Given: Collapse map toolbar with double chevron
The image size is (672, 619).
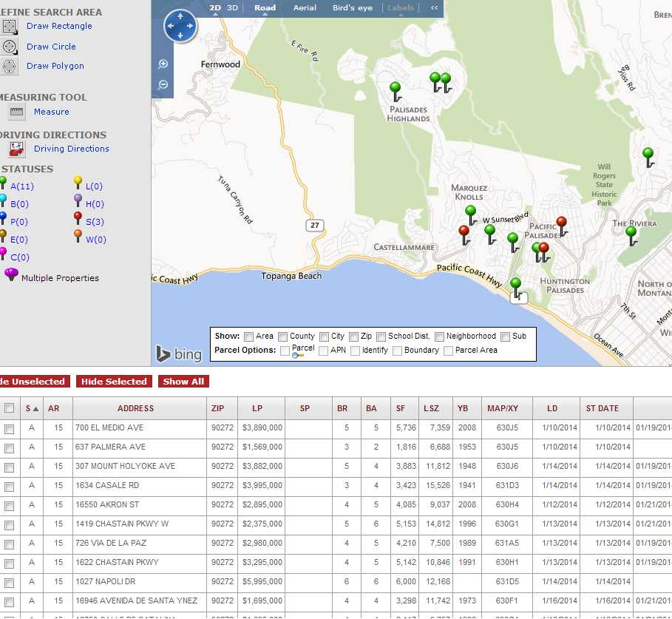Looking at the screenshot, I should coord(435,8).
